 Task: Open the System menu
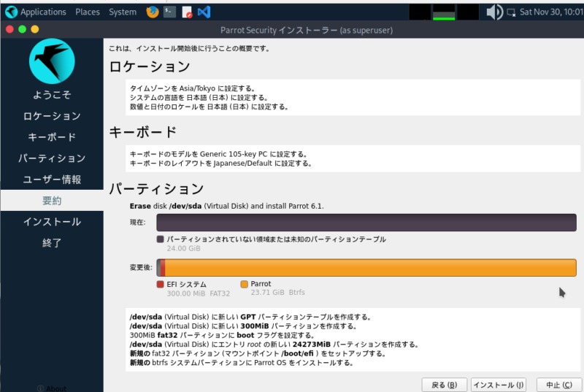point(122,12)
